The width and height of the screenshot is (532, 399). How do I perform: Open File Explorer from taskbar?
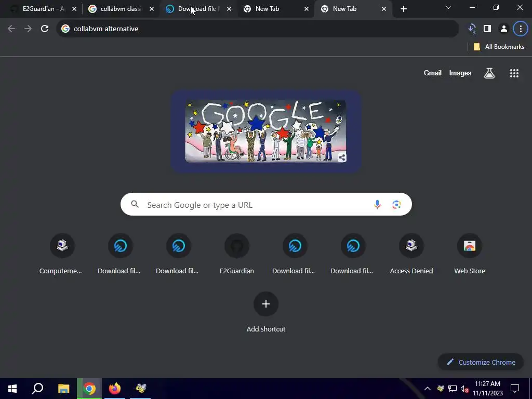pos(63,389)
